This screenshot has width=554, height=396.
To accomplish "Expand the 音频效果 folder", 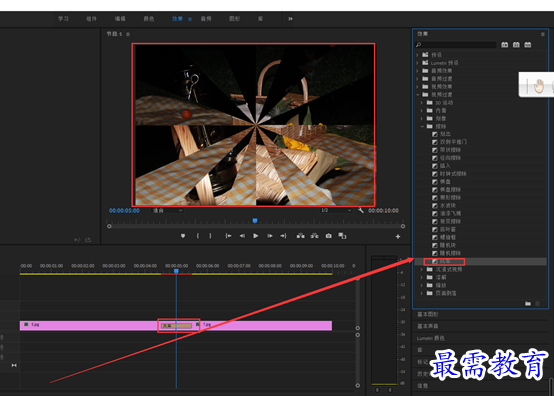I will point(417,71).
